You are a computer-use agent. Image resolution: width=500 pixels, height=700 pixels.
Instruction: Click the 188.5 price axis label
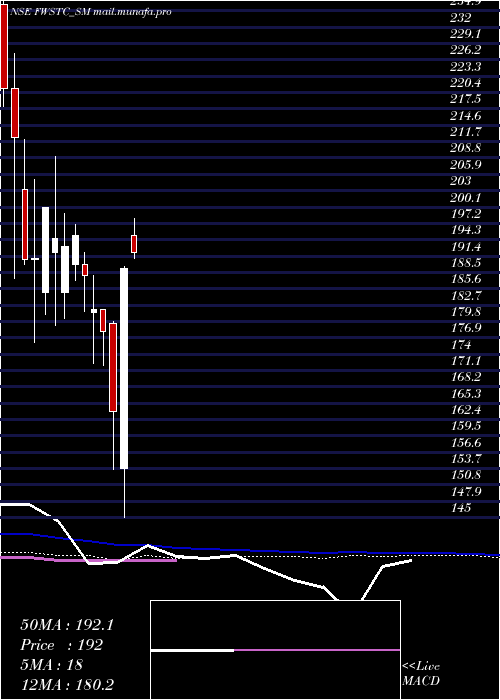coord(465,263)
